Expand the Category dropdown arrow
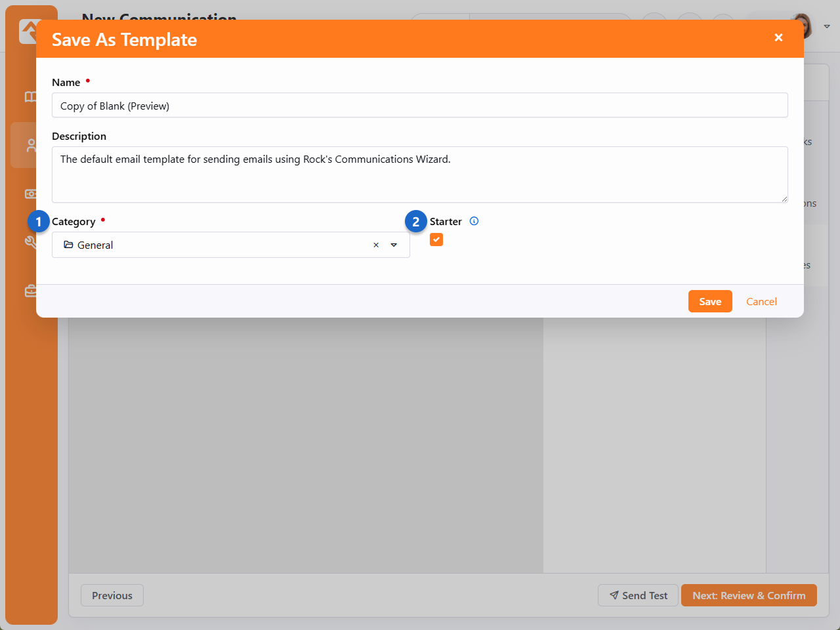The height and width of the screenshot is (630, 840). (394, 245)
